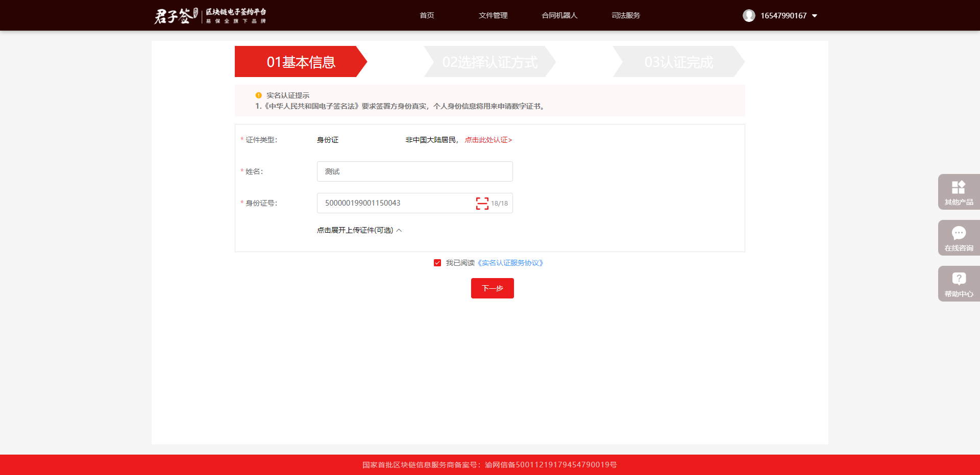Click the 下一步 button
Viewport: 980px width, 475px height.
point(492,288)
